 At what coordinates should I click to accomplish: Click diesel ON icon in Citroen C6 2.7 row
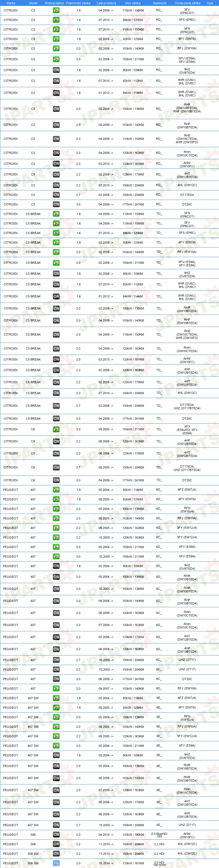click(x=56, y=467)
